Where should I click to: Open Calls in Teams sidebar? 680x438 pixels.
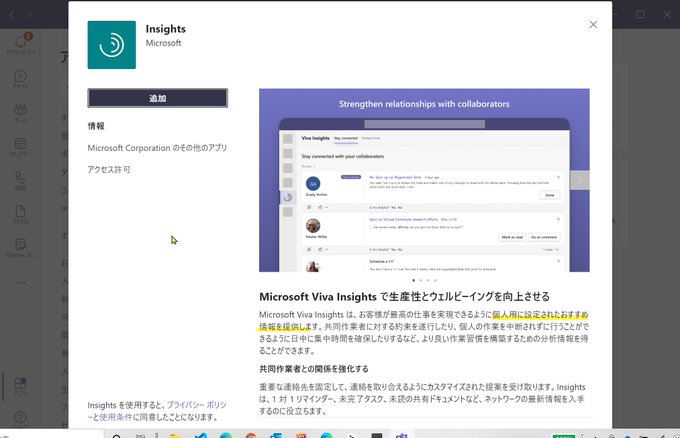pyautogui.click(x=20, y=181)
